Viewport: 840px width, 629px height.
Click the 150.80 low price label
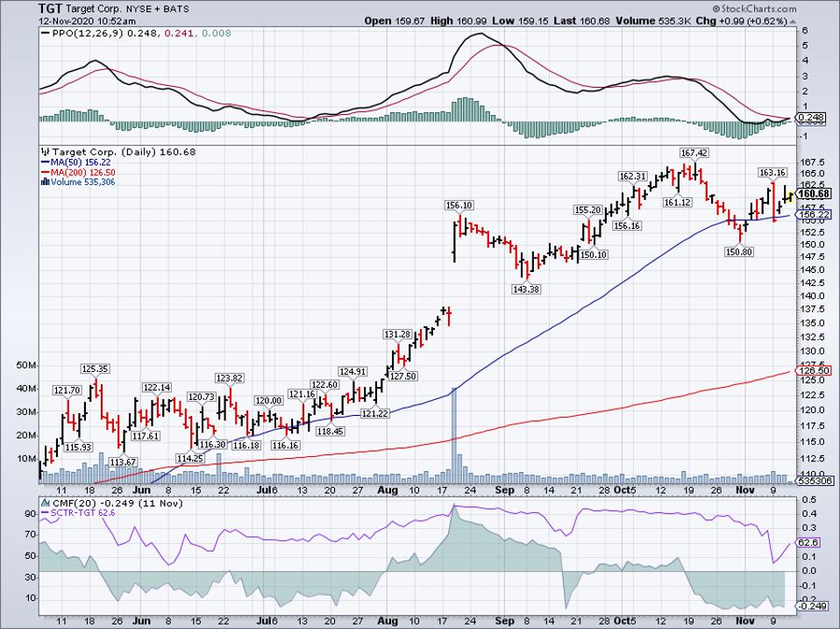[739, 251]
